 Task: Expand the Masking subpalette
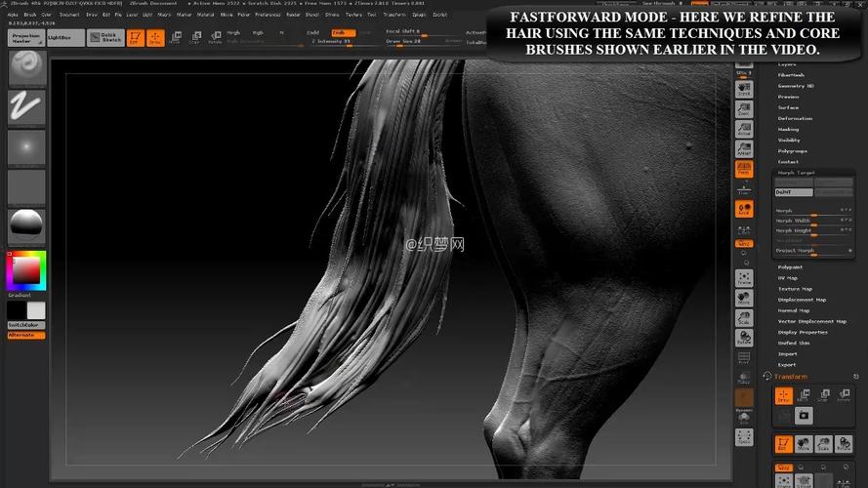tap(788, 129)
